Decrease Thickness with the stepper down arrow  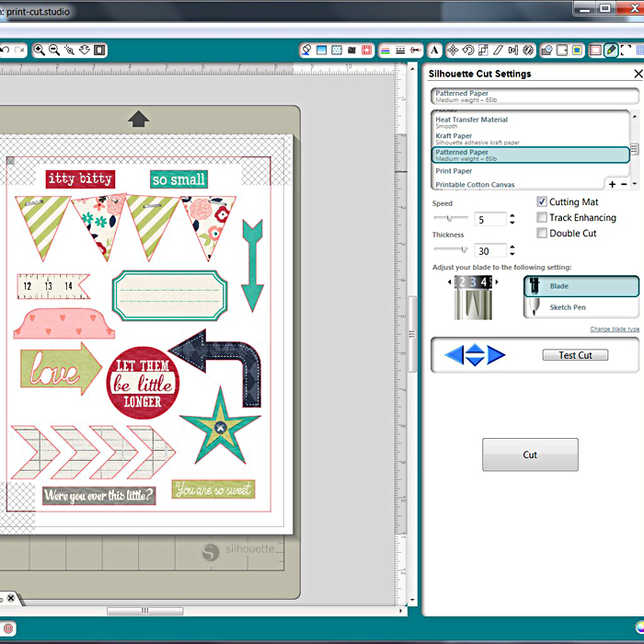point(512,254)
